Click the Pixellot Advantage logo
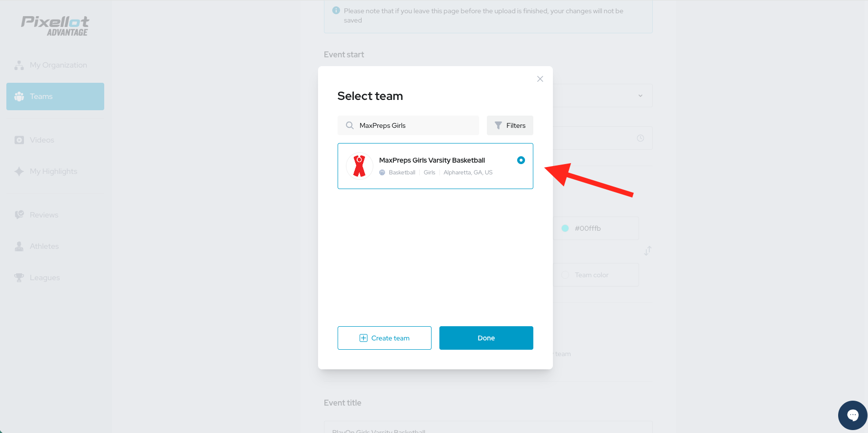Viewport: 868px width, 433px height. coord(55,26)
